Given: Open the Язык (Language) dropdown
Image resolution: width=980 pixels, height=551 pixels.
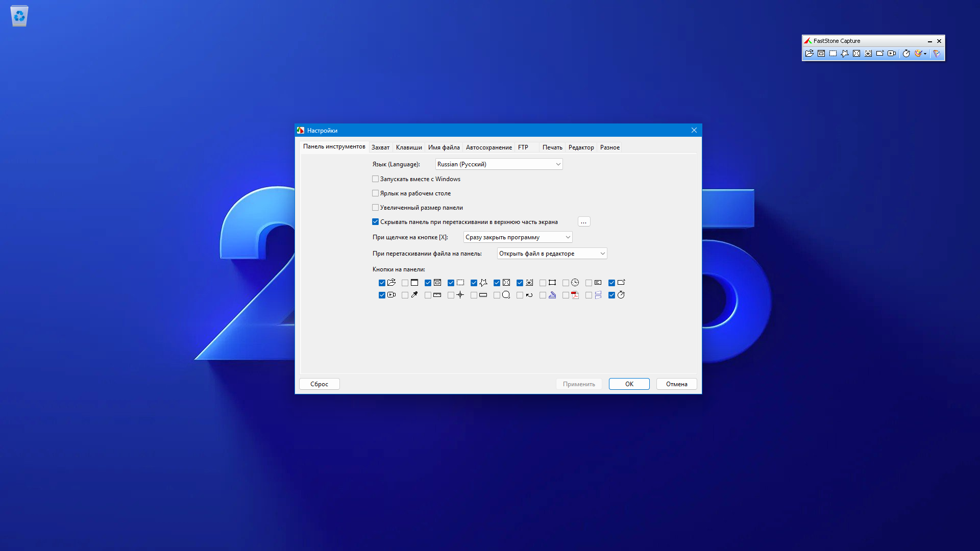Looking at the screenshot, I should click(x=499, y=164).
